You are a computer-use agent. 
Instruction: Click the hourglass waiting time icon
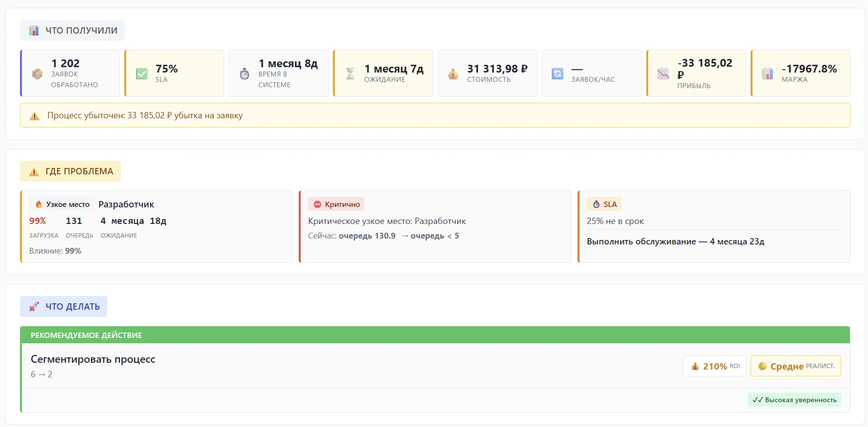(x=350, y=74)
